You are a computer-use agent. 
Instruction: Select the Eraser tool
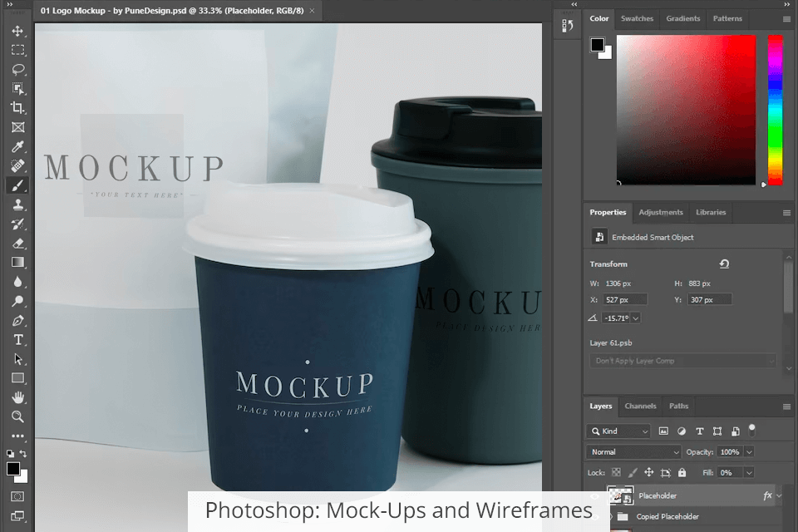(x=17, y=244)
